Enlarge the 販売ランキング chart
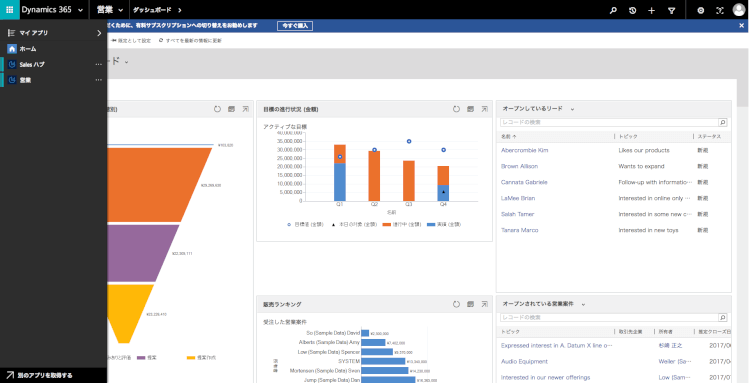This screenshot has height=383, width=750. tap(485, 304)
